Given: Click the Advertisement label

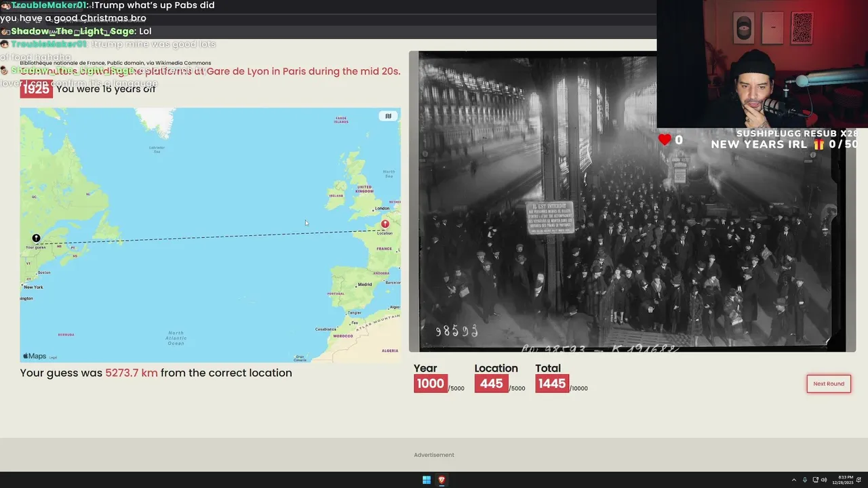Looking at the screenshot, I should click(x=434, y=455).
